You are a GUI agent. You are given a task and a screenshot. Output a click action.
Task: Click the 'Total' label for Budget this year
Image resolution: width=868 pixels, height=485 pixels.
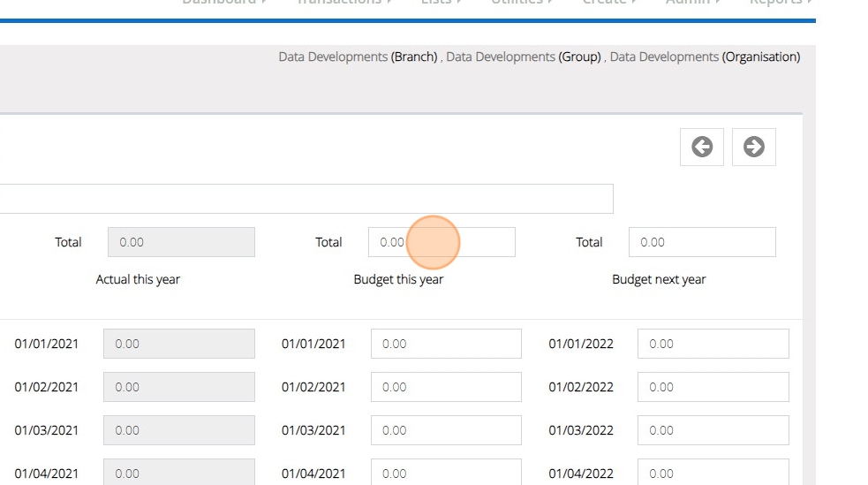[x=328, y=242]
